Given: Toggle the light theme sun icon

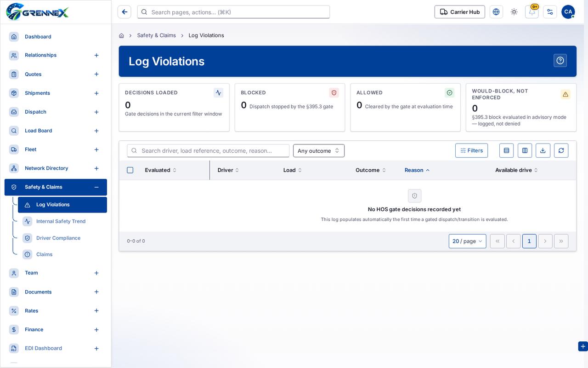Looking at the screenshot, I should (514, 12).
